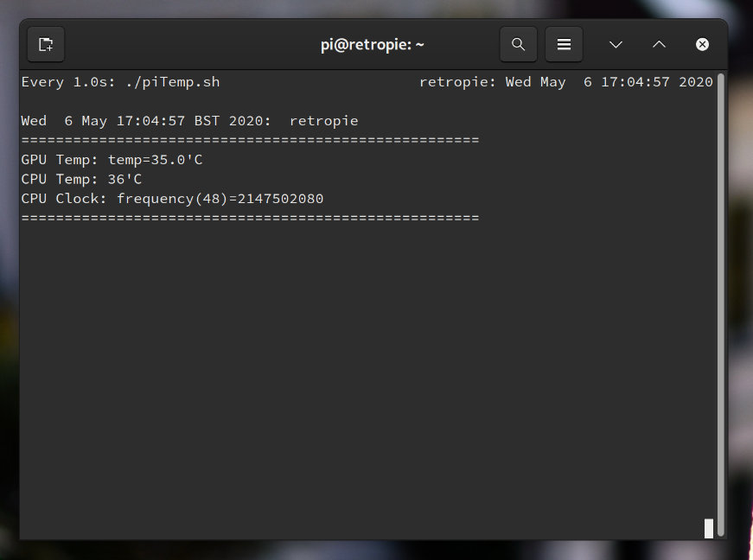Click the lower equals-sign separator line
This screenshot has height=560, width=753.
point(250,219)
